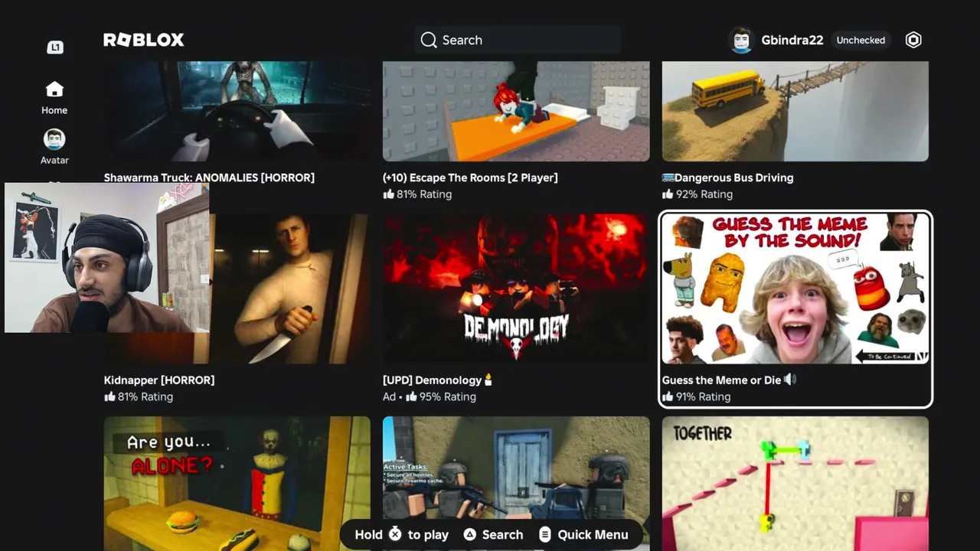Click the '(+10) Escape The Rooms [2 Player]' title

click(470, 178)
